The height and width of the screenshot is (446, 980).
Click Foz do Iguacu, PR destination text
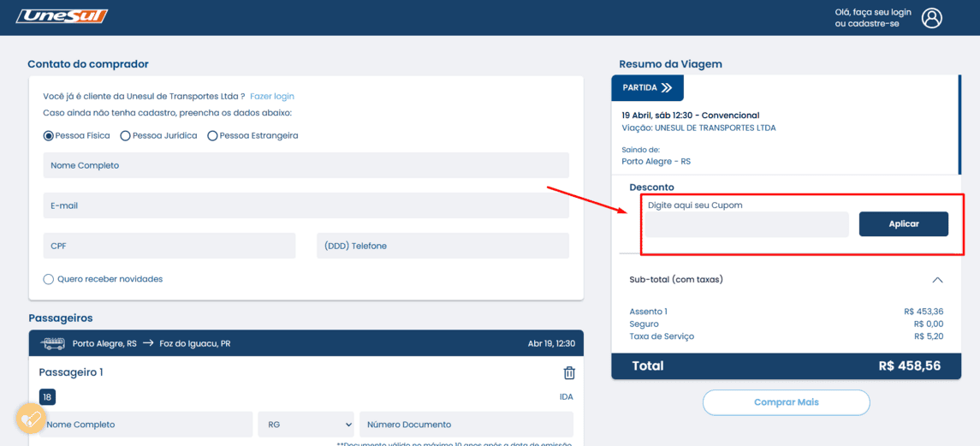click(x=194, y=343)
